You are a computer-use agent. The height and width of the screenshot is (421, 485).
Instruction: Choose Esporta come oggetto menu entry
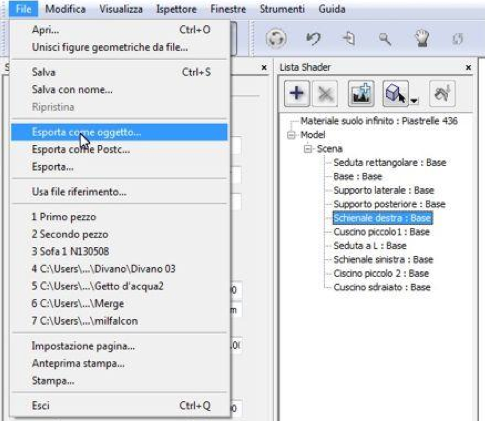coord(119,132)
